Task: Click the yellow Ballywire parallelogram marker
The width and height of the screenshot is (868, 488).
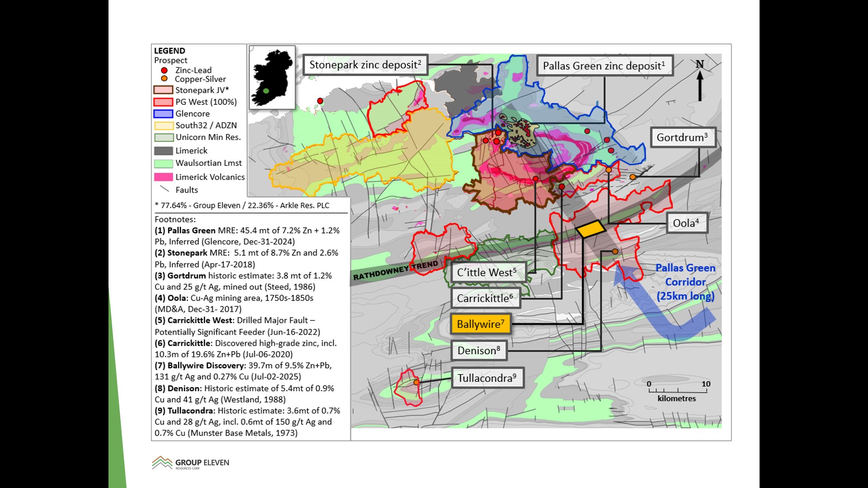Action: click(590, 229)
